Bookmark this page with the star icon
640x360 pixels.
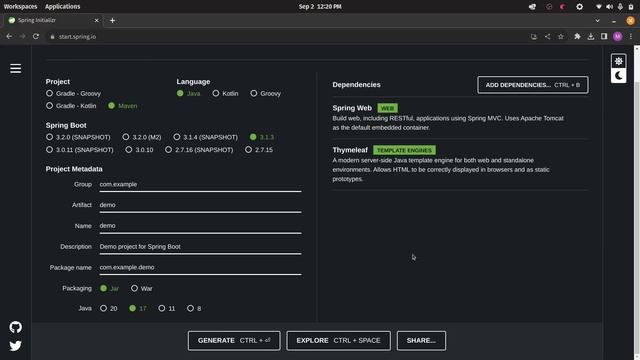(561, 36)
